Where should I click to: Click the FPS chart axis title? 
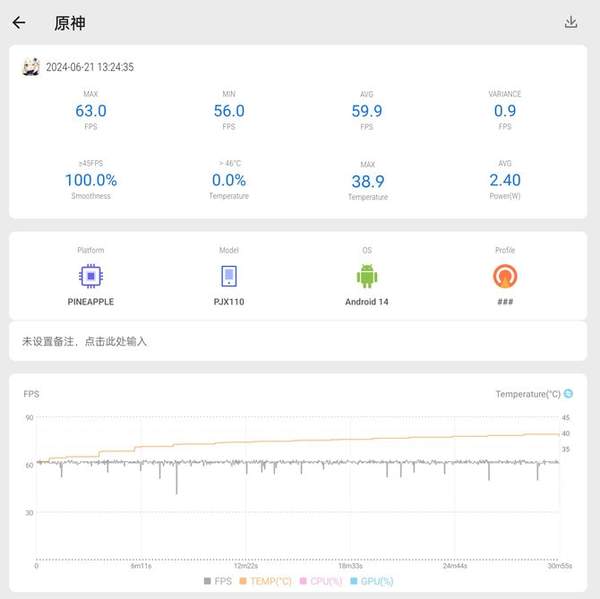[x=31, y=394]
